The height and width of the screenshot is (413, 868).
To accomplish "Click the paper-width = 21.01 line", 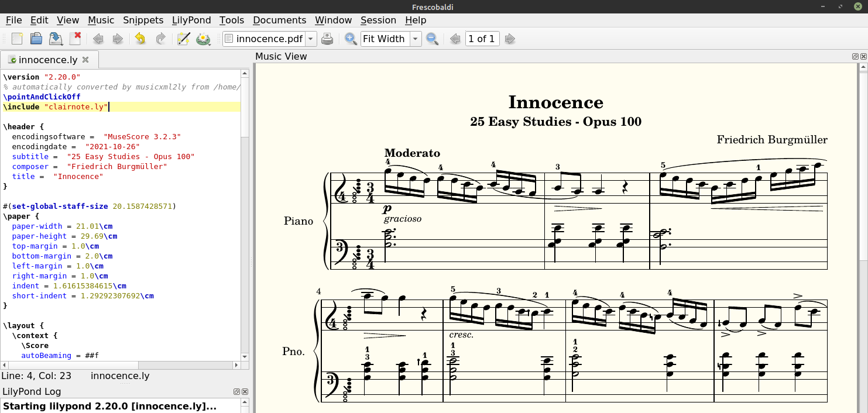I will [63, 226].
